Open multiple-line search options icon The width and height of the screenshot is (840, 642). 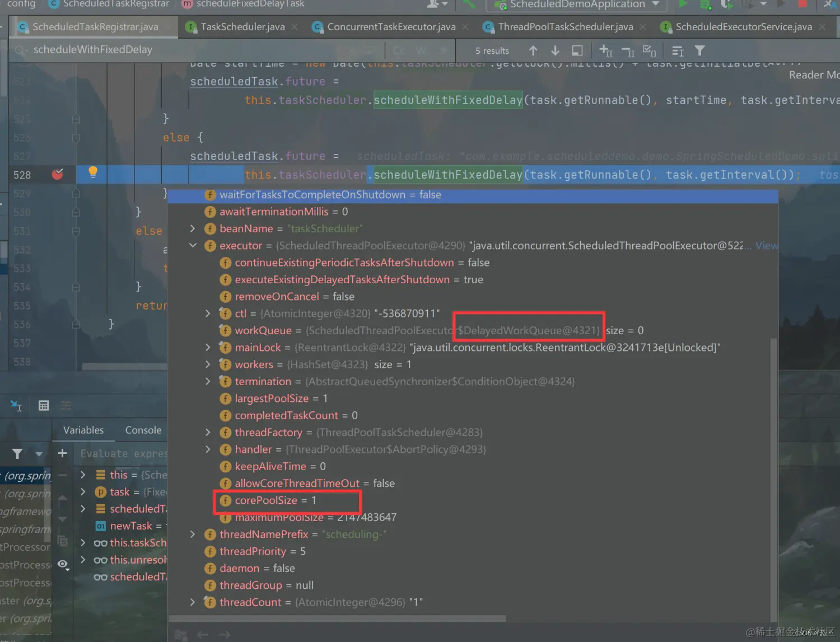pyautogui.click(x=678, y=51)
